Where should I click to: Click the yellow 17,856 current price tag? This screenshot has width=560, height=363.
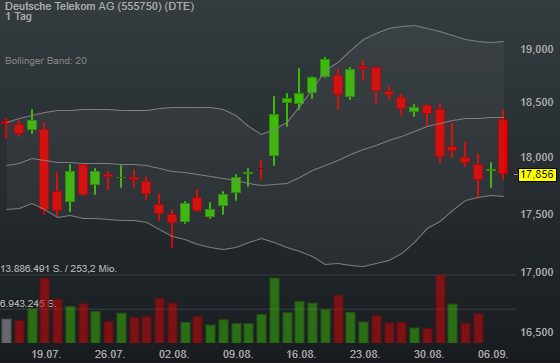[537, 174]
